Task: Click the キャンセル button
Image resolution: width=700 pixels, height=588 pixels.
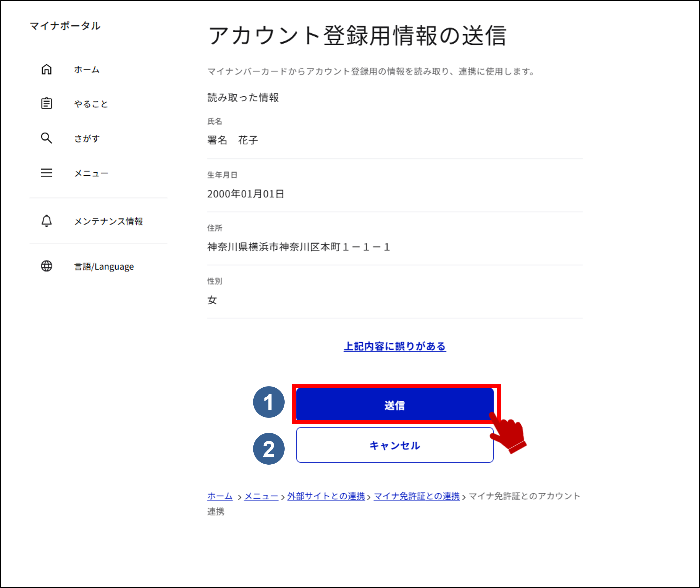Action: 395,445
